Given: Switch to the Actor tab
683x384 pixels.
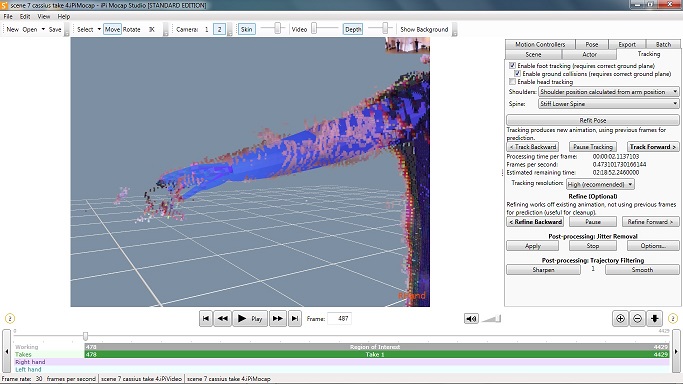Looking at the screenshot, I should click(x=589, y=54).
